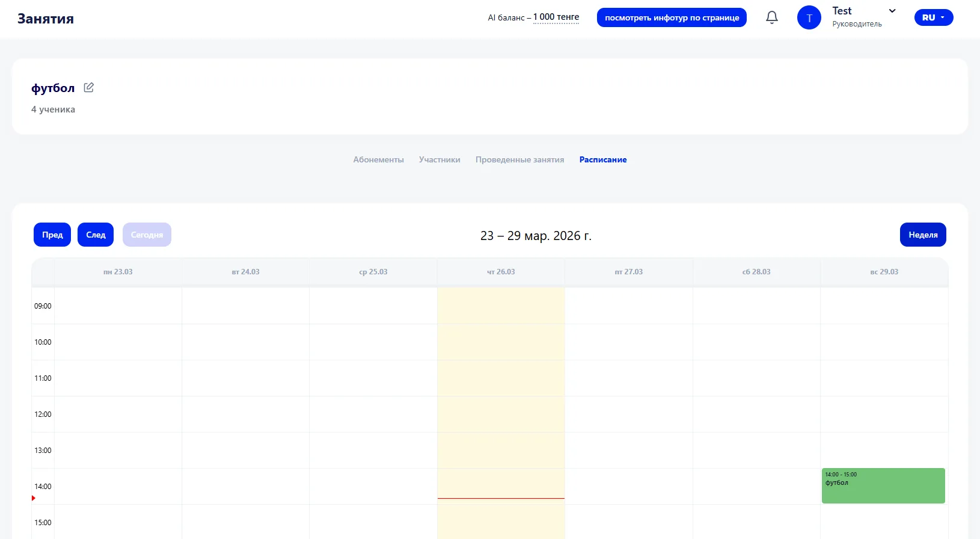Screen dimensions: 980x539
Task: Click the 1 000 тенге balance link
Action: [x=556, y=17]
